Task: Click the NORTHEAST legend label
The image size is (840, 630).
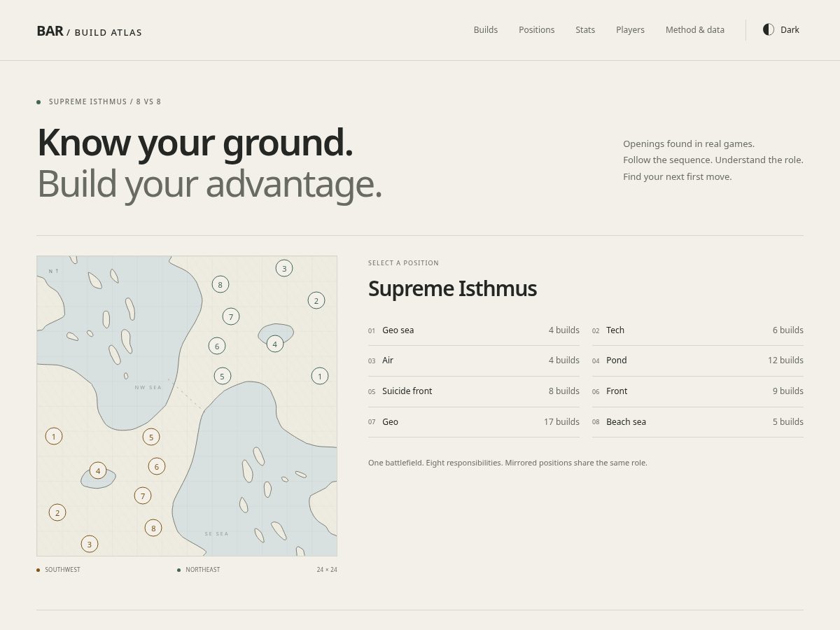Action: [202, 570]
